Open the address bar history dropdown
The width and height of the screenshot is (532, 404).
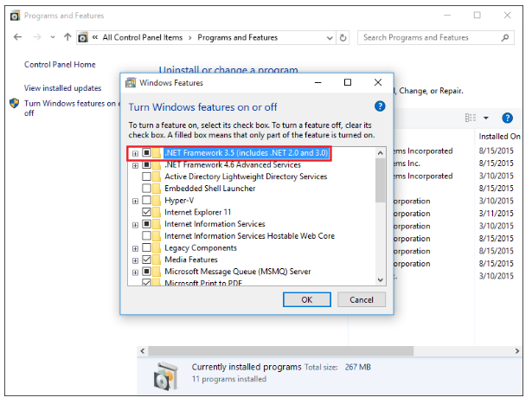tap(329, 38)
